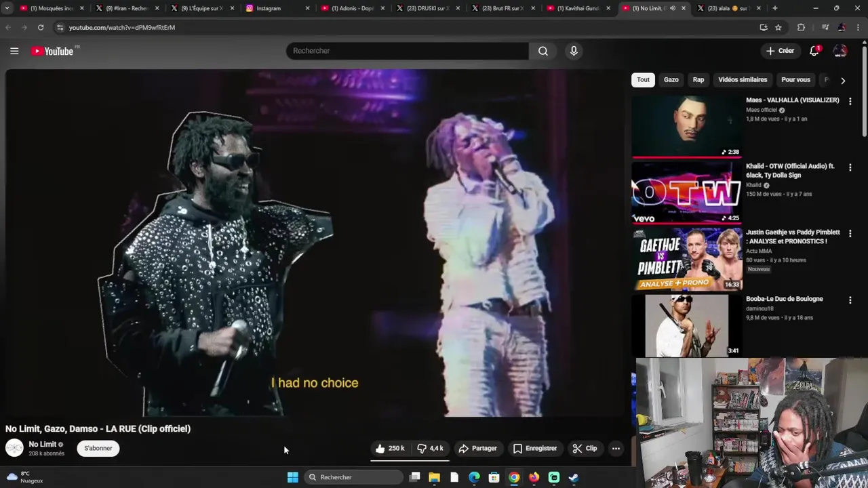Subscribe with the S'abonner button

(x=98, y=448)
